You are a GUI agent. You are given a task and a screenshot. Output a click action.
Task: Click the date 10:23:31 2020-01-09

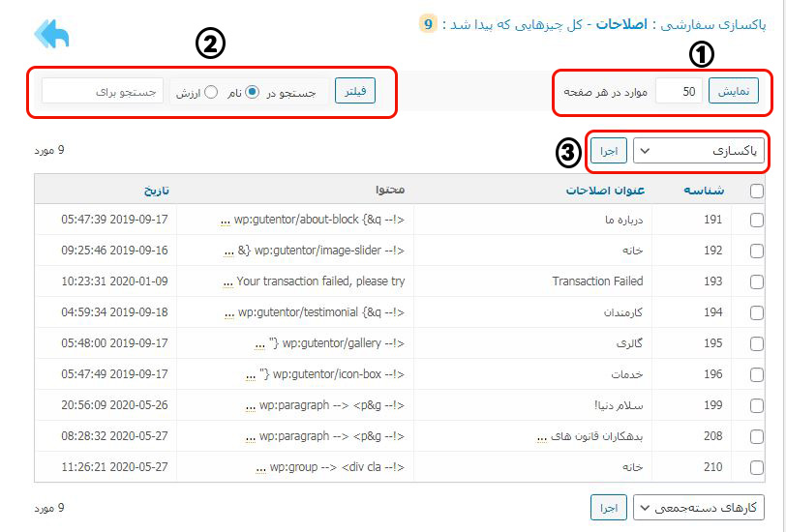(115, 281)
